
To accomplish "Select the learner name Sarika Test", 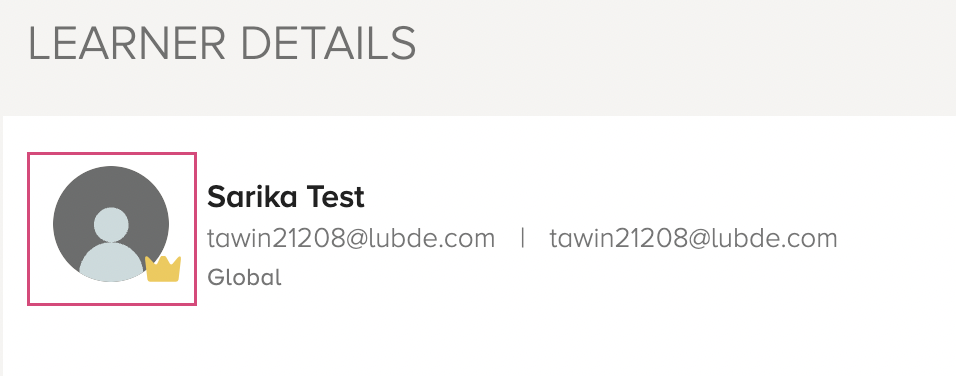I will click(x=286, y=197).
